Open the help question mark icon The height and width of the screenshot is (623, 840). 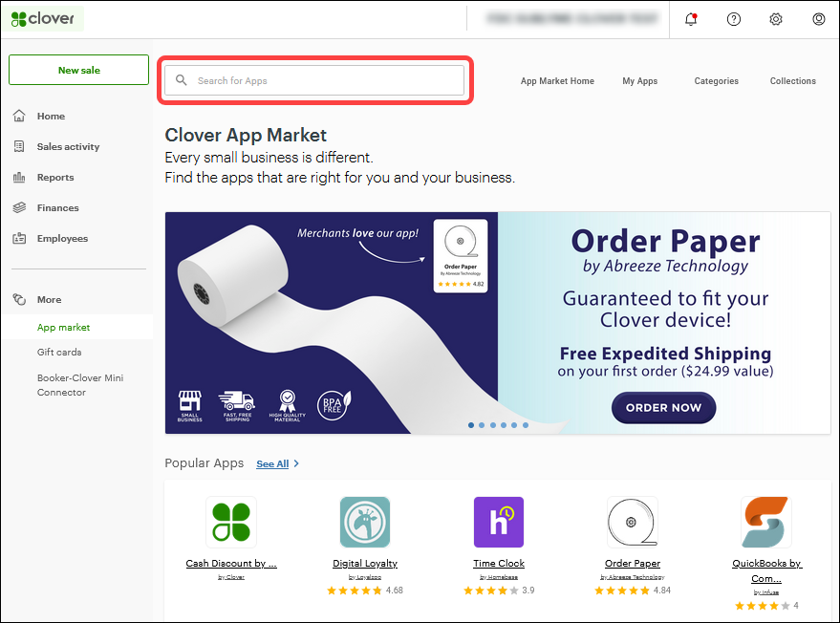733,19
